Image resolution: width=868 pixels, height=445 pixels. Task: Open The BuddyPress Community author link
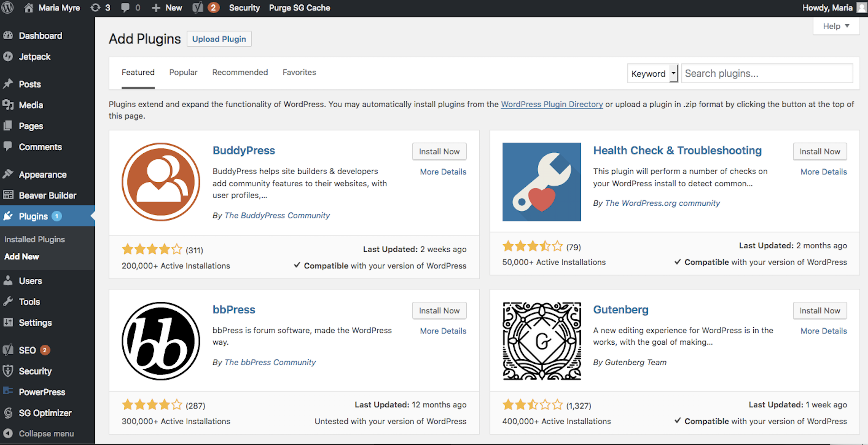[277, 215]
